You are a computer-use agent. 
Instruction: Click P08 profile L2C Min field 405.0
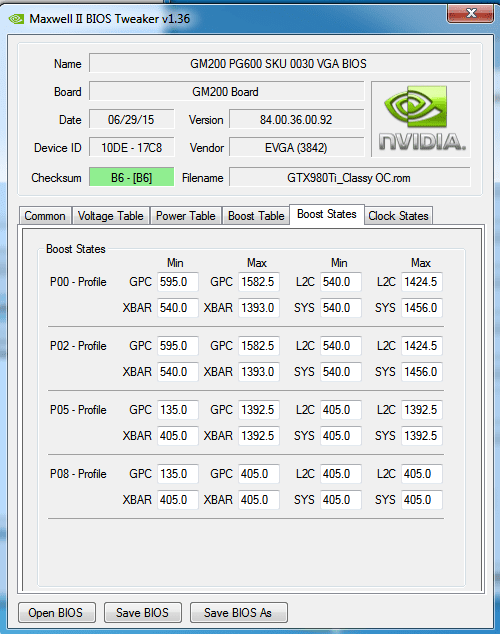(341, 473)
